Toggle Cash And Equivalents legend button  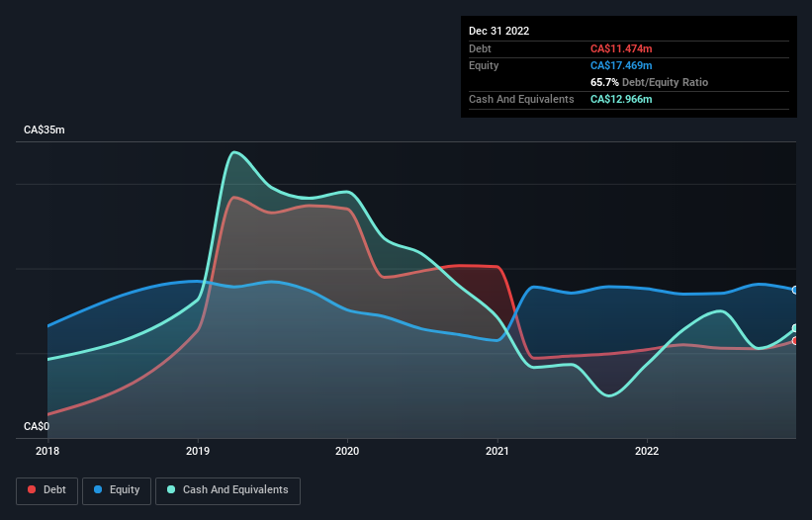227,490
